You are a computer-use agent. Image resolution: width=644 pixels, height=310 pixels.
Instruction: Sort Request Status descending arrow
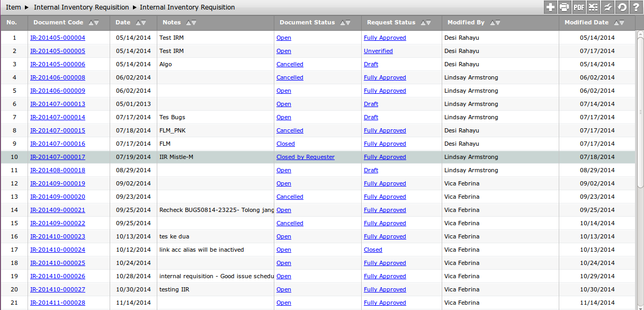(428, 23)
